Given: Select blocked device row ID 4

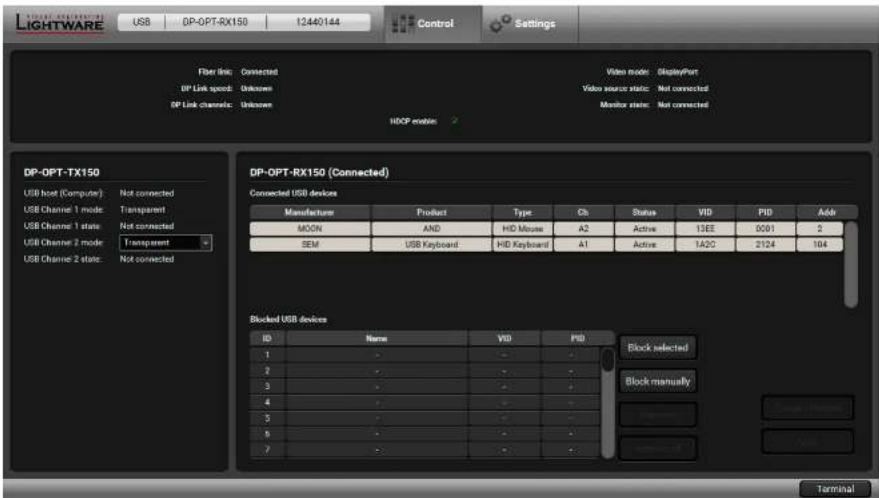Looking at the screenshot, I should 424,402.
